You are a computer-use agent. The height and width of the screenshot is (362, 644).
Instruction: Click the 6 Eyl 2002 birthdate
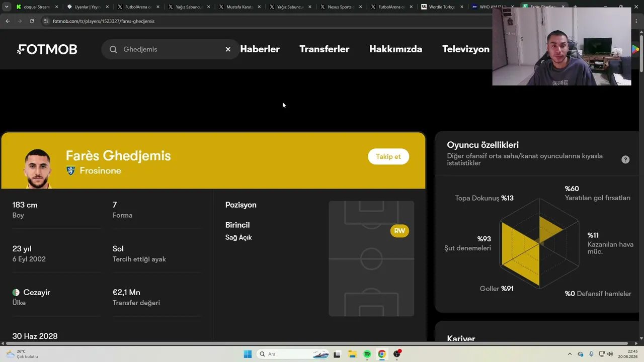tap(29, 259)
